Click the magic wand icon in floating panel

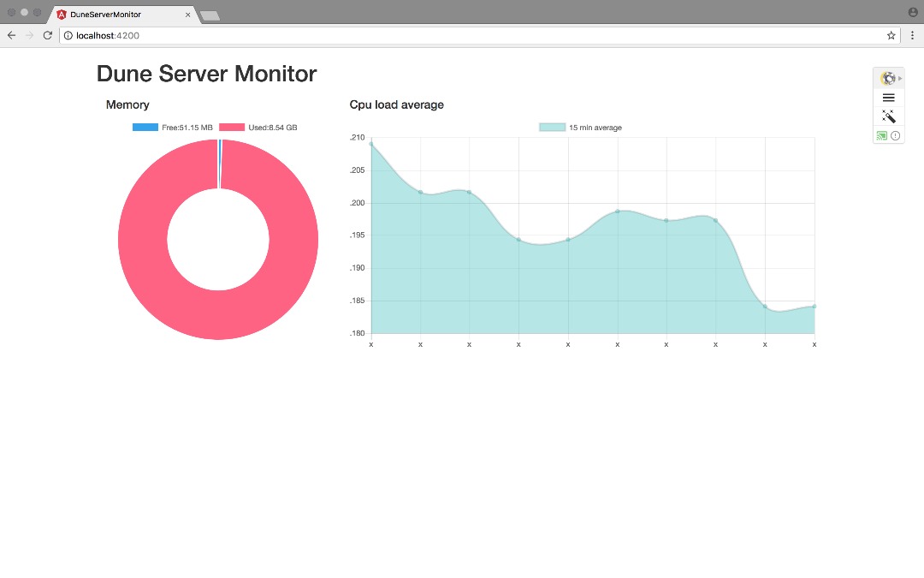click(x=888, y=116)
